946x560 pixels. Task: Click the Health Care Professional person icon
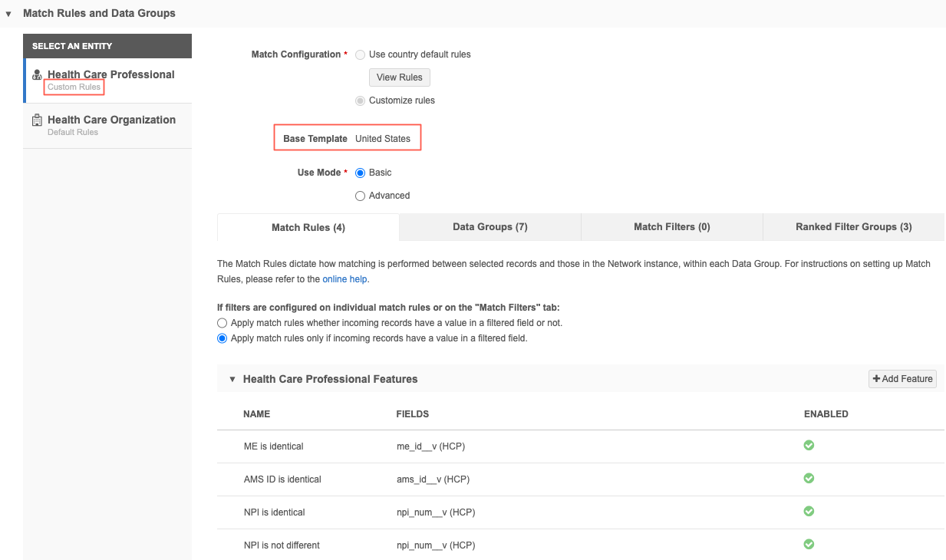click(37, 75)
